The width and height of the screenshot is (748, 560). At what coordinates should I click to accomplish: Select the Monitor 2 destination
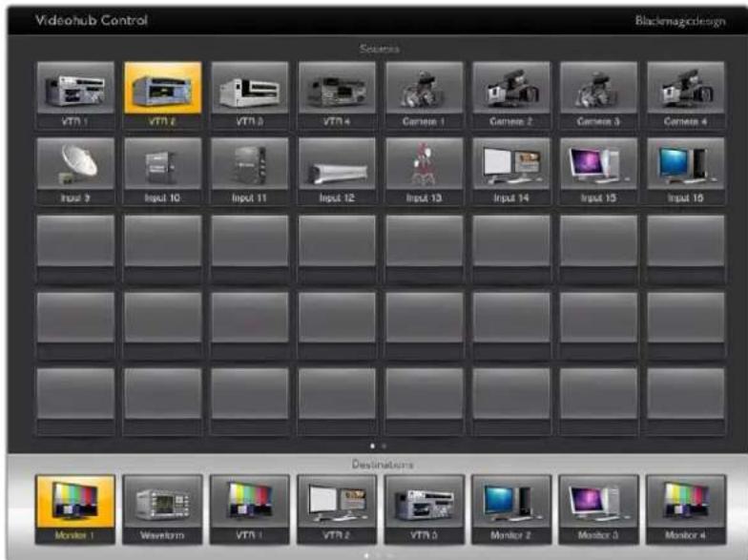(511, 509)
